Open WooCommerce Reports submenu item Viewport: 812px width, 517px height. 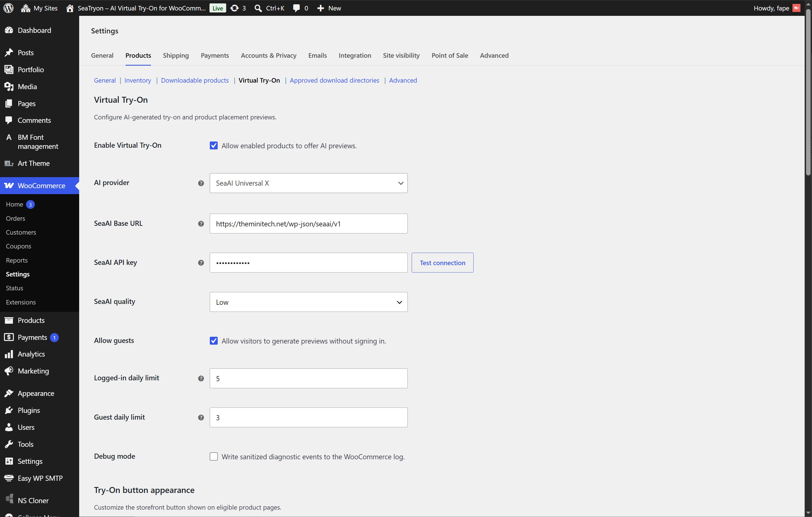point(17,261)
